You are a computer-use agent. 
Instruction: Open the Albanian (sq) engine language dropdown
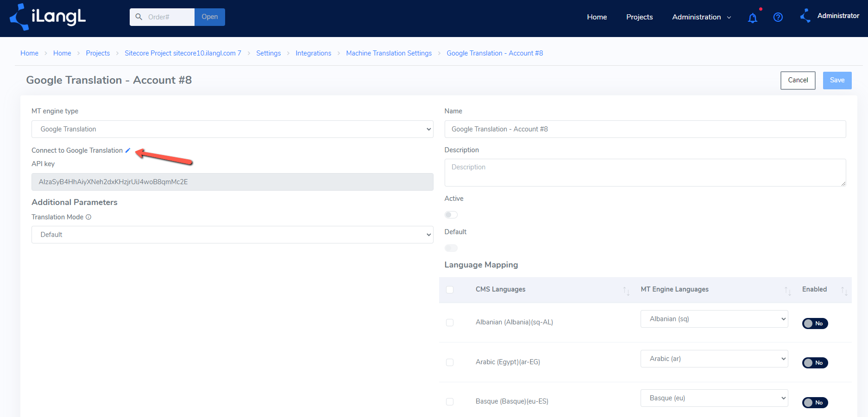714,319
